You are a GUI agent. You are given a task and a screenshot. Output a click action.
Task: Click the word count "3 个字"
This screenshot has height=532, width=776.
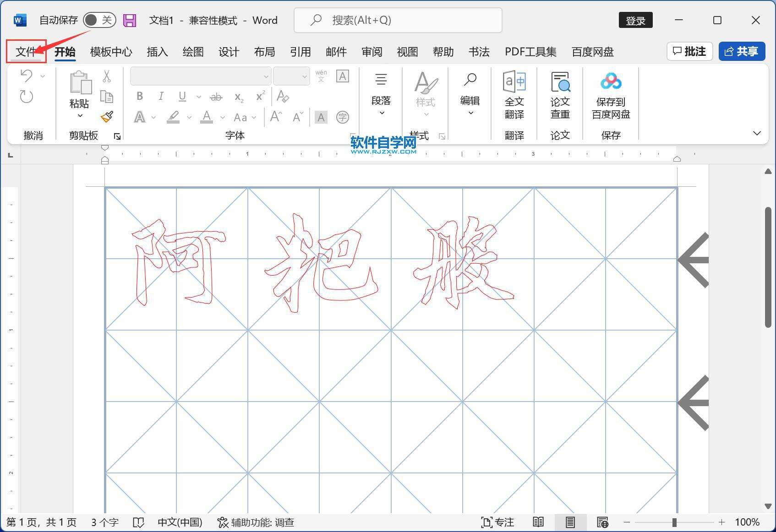pos(105,522)
